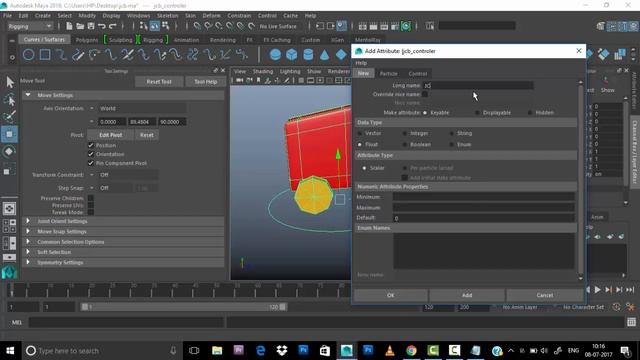Viewport: 640px width, 360px height.
Task: Activate the Select tool arrow
Action: click(9, 82)
